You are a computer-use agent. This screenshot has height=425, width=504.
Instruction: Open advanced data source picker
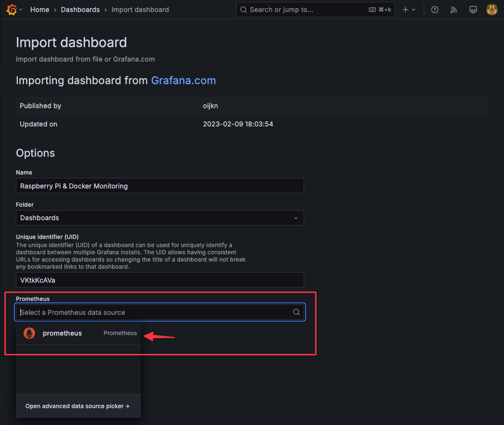point(77,406)
